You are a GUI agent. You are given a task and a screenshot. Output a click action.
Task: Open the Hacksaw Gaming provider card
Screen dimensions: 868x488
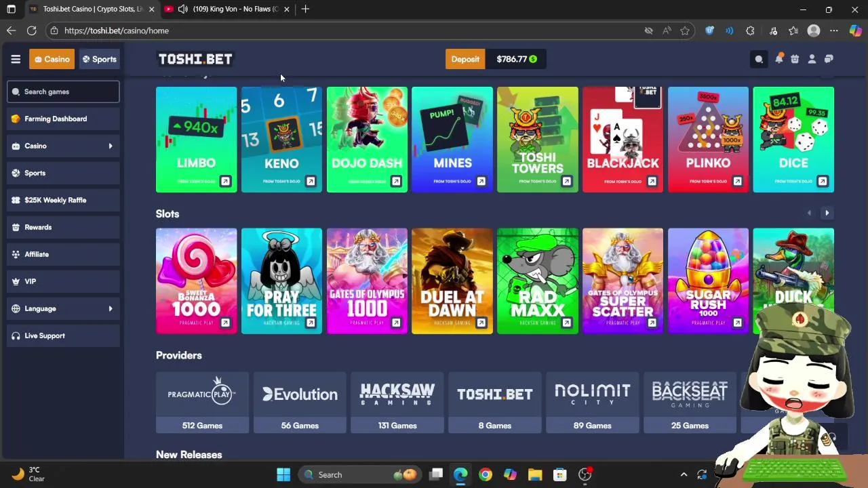click(x=397, y=402)
